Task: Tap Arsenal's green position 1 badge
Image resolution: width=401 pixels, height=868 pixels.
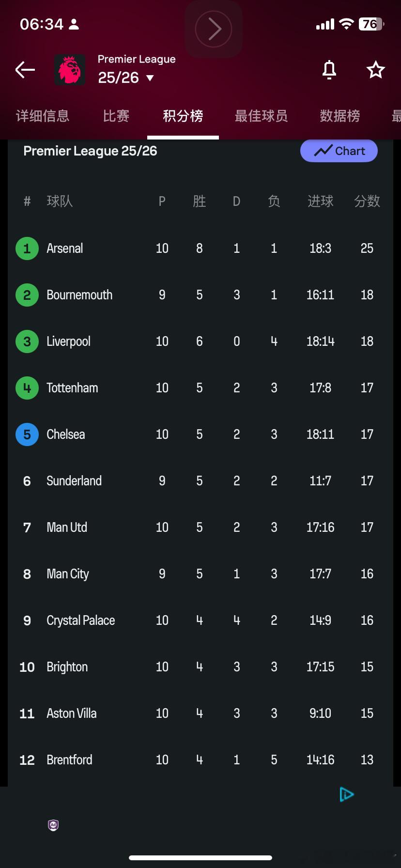Action: tap(27, 248)
